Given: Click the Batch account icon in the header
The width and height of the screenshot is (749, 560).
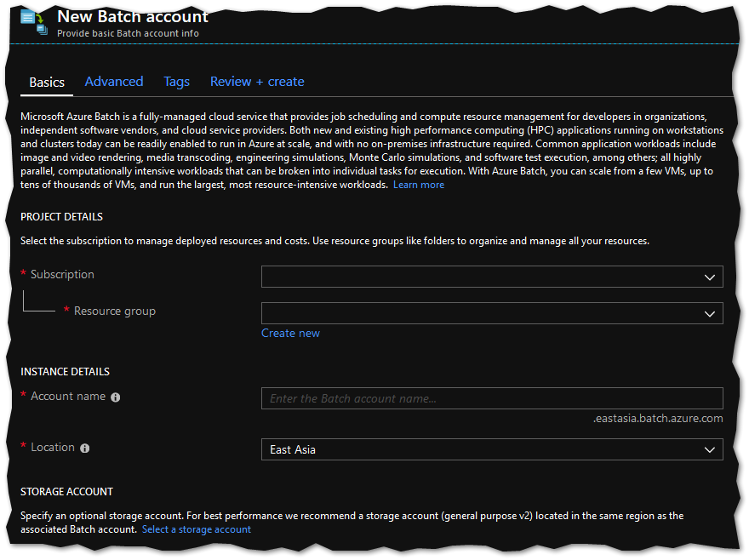Looking at the screenshot, I should [34, 22].
